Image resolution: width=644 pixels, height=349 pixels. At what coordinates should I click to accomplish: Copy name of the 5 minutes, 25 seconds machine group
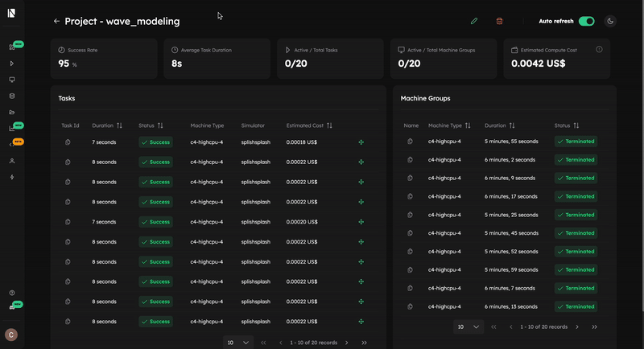(410, 215)
